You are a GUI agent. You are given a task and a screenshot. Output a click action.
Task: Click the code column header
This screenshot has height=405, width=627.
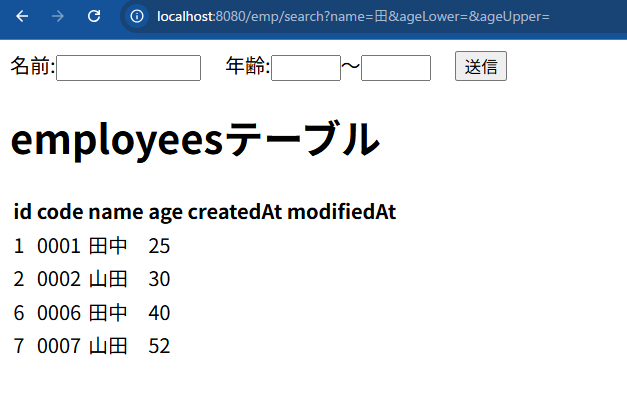pos(59,212)
